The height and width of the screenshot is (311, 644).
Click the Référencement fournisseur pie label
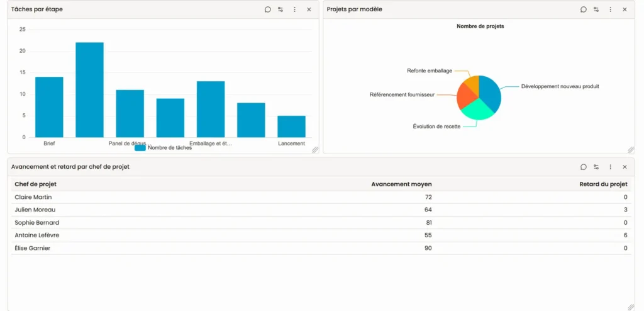pos(402,95)
